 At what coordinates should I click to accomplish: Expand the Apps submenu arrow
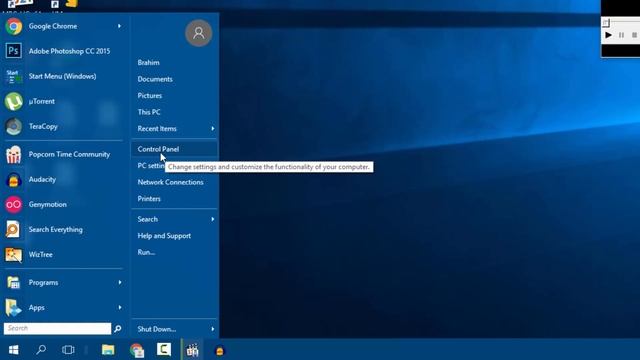point(120,308)
